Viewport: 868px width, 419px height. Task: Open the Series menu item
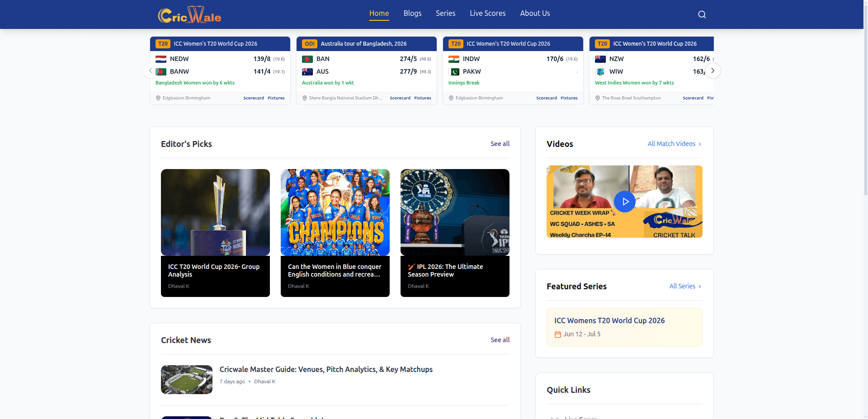445,14
